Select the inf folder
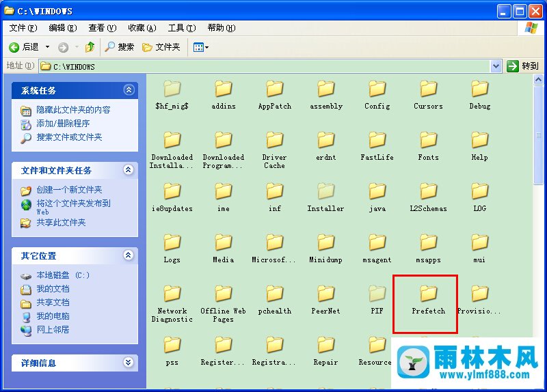The height and width of the screenshot is (392, 547). tap(275, 197)
